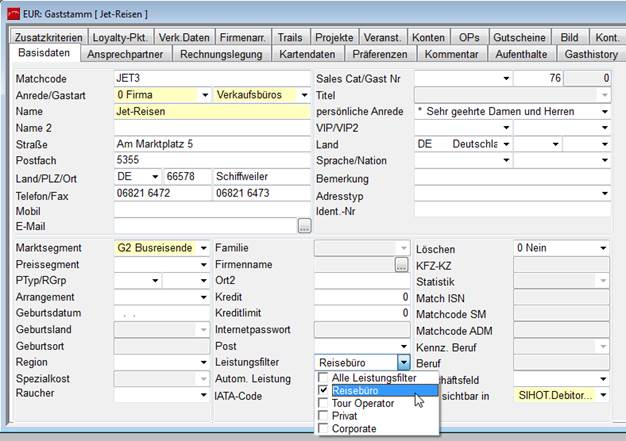Click the Bemerkung input field
This screenshot has height=441, width=626.
[513, 177]
